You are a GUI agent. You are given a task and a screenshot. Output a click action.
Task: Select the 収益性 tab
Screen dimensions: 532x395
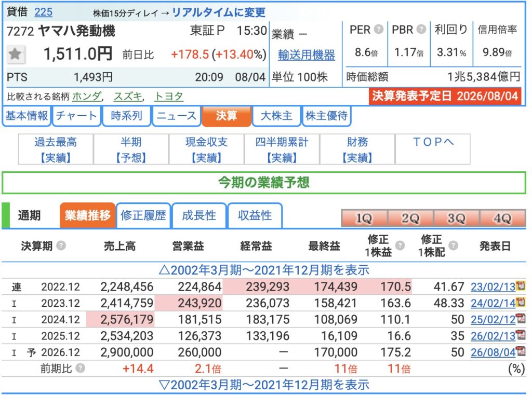coord(255,215)
